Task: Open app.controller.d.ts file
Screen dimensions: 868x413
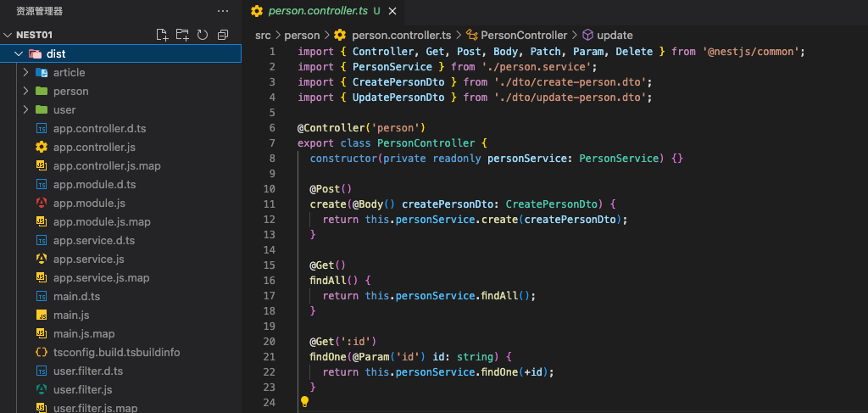Action: 100,128
